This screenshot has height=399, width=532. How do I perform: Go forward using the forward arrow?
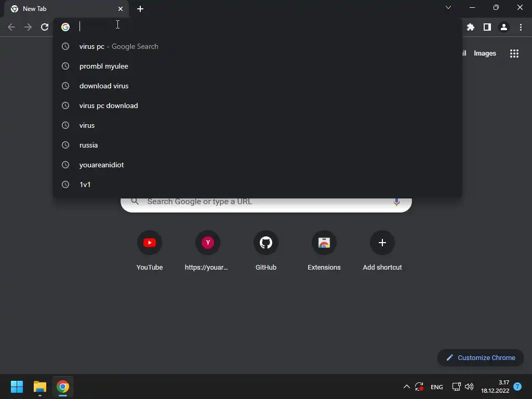coord(28,27)
